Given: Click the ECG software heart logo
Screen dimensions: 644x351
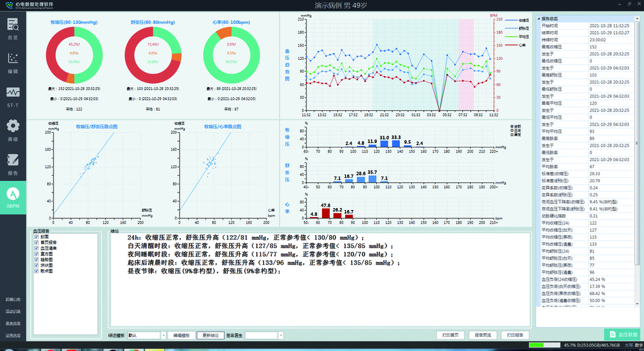Looking at the screenshot, I should [10, 5].
